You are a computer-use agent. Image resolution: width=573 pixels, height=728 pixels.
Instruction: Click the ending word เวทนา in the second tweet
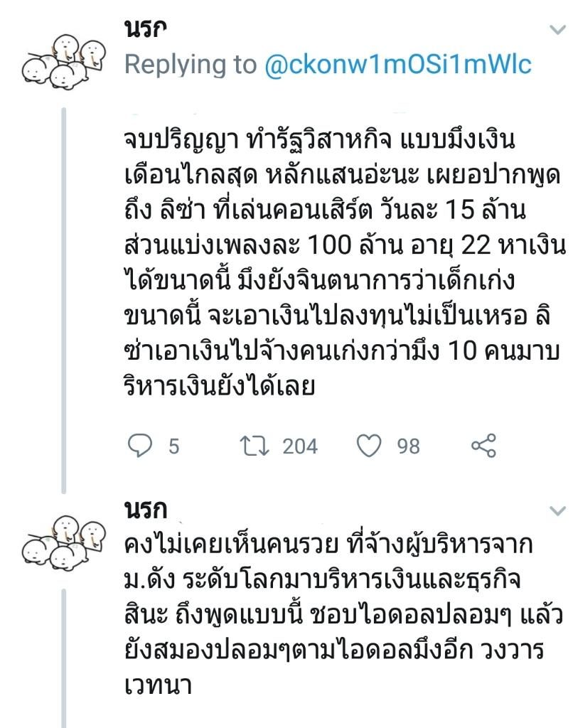(159, 685)
